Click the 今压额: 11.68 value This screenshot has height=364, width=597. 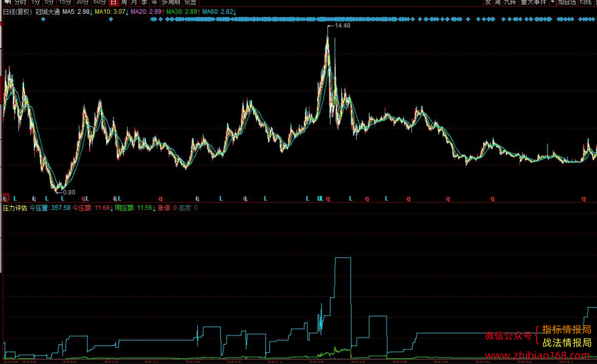(92, 208)
